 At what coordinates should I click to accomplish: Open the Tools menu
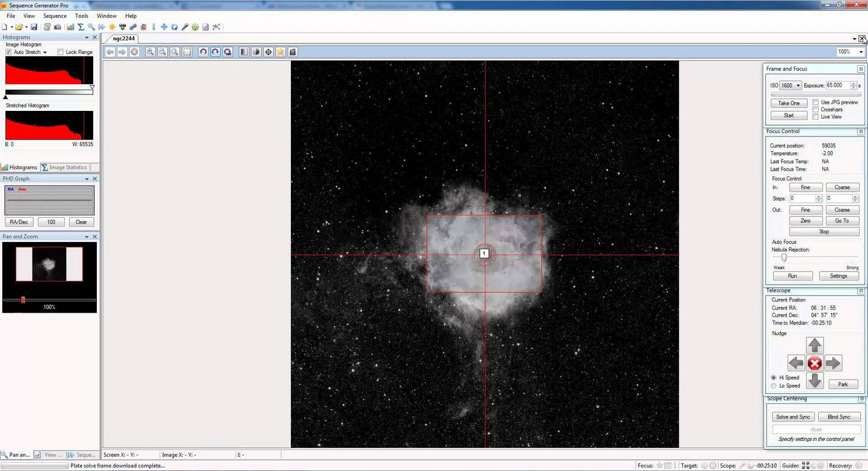pos(81,16)
